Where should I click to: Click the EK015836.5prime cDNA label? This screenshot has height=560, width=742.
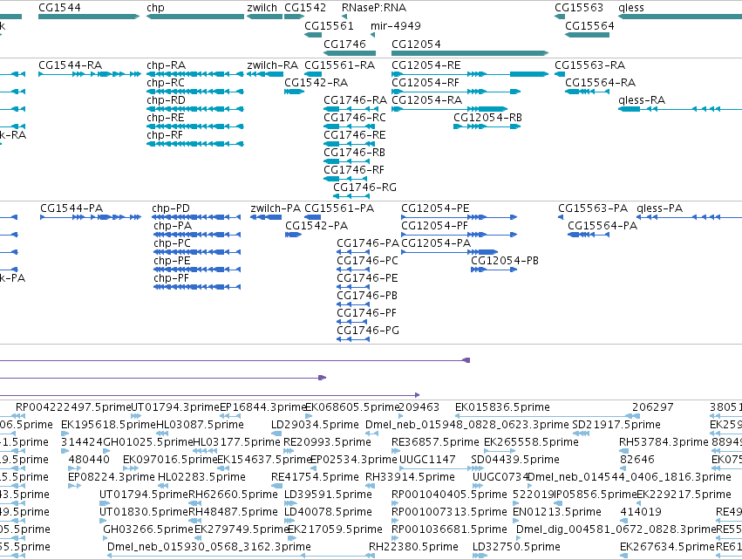502,407
